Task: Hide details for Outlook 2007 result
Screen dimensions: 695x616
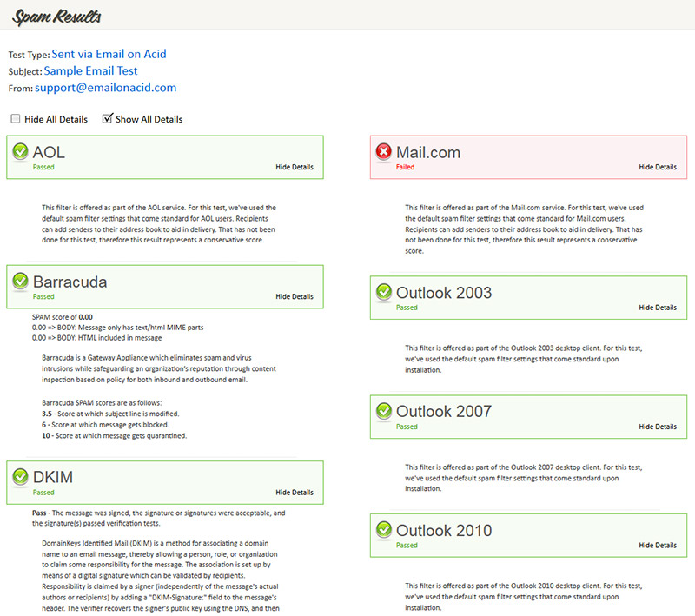Action: [x=658, y=427]
